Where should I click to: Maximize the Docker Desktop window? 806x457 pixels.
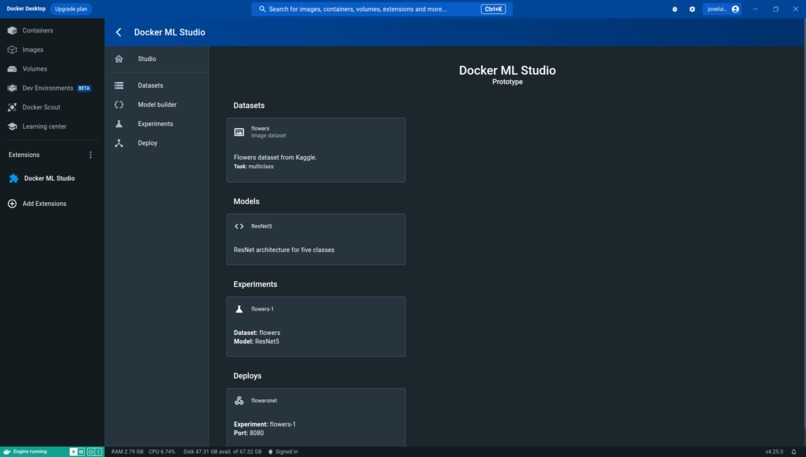pyautogui.click(x=775, y=9)
